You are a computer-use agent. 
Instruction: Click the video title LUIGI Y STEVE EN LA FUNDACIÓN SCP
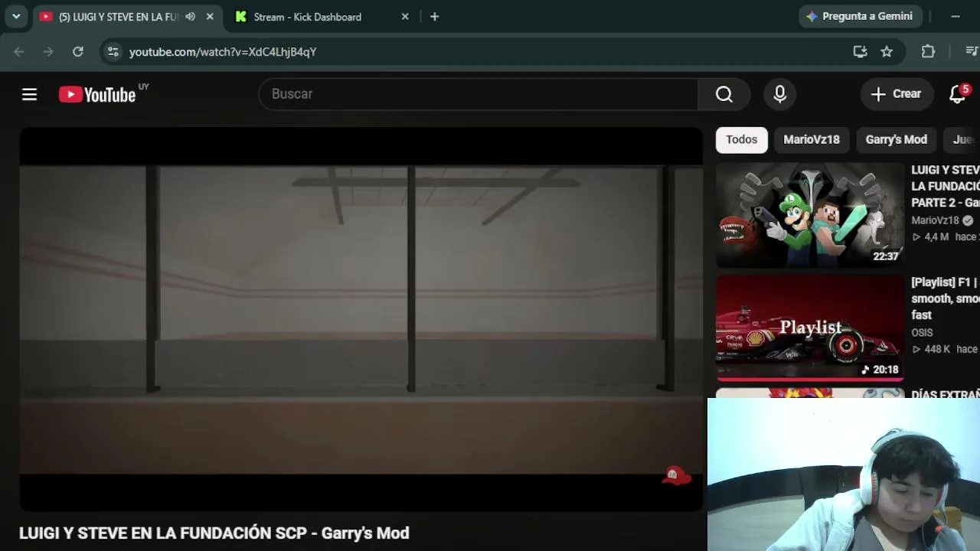(x=214, y=533)
